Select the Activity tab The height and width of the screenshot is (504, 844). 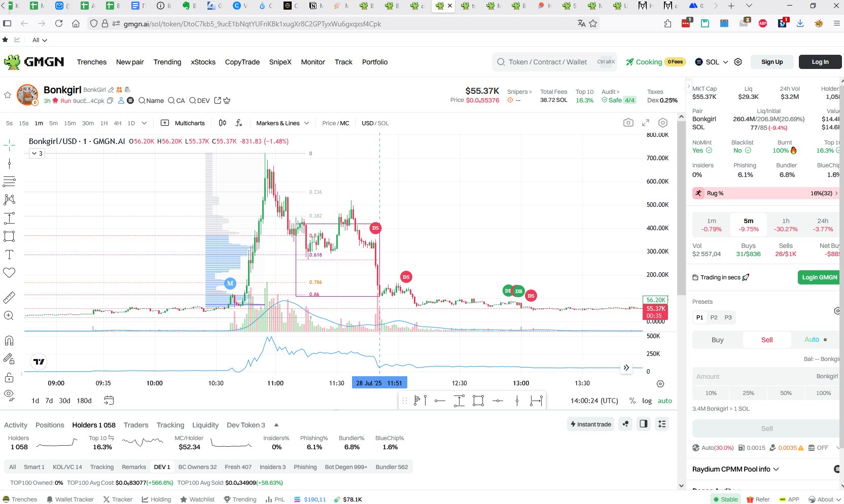click(x=16, y=425)
